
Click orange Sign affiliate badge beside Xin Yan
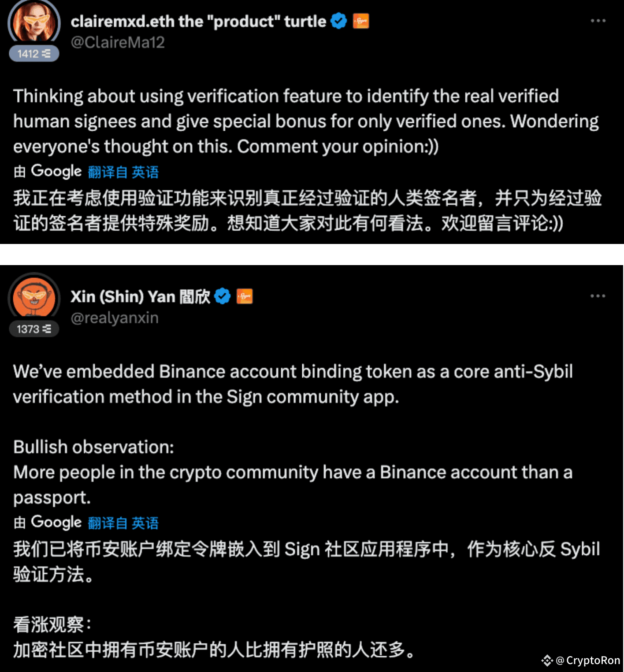[245, 296]
